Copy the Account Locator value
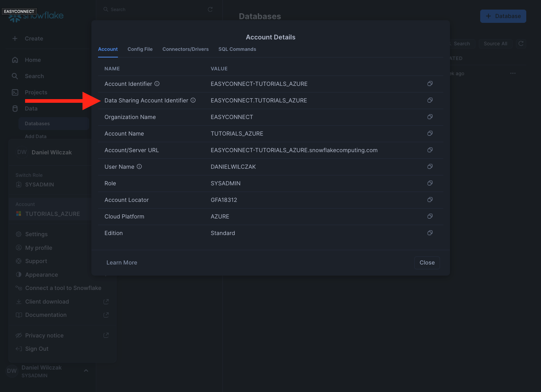The image size is (541, 392). point(430,200)
